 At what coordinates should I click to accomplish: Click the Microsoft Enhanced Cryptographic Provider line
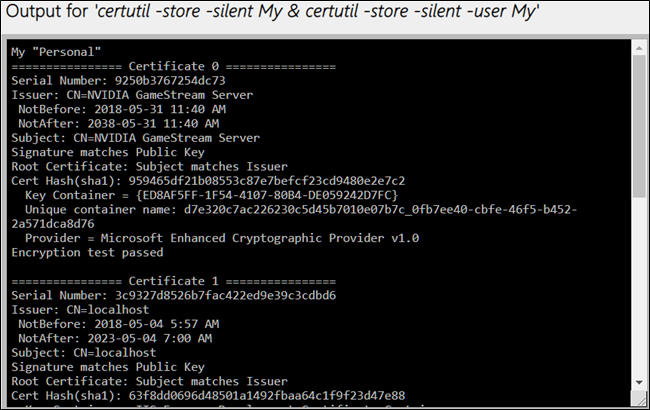[x=222, y=238]
